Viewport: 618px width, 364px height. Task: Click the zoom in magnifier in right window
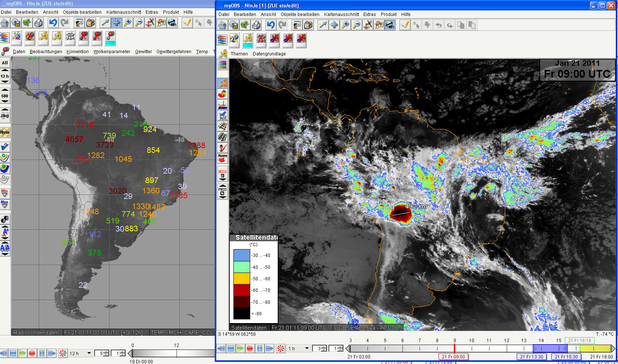(x=345, y=25)
